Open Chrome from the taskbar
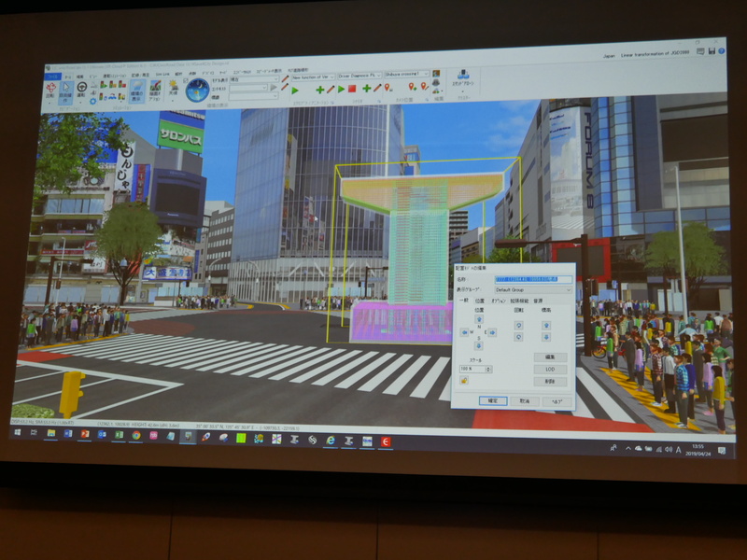747x560 pixels. point(135,435)
